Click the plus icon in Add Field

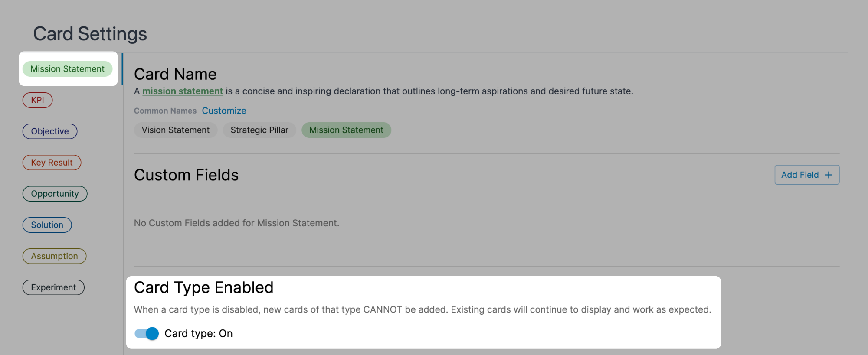[x=829, y=175]
